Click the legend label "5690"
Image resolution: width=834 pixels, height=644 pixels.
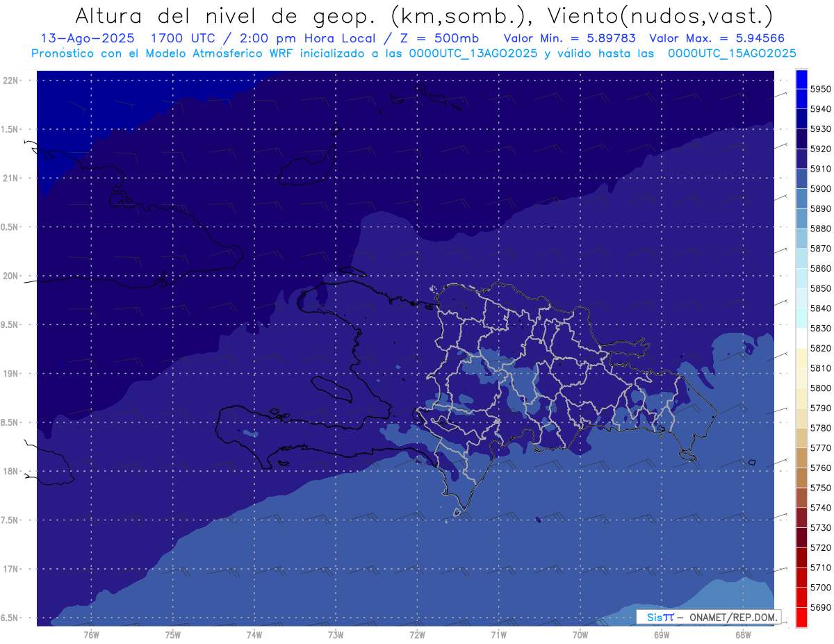(x=821, y=607)
